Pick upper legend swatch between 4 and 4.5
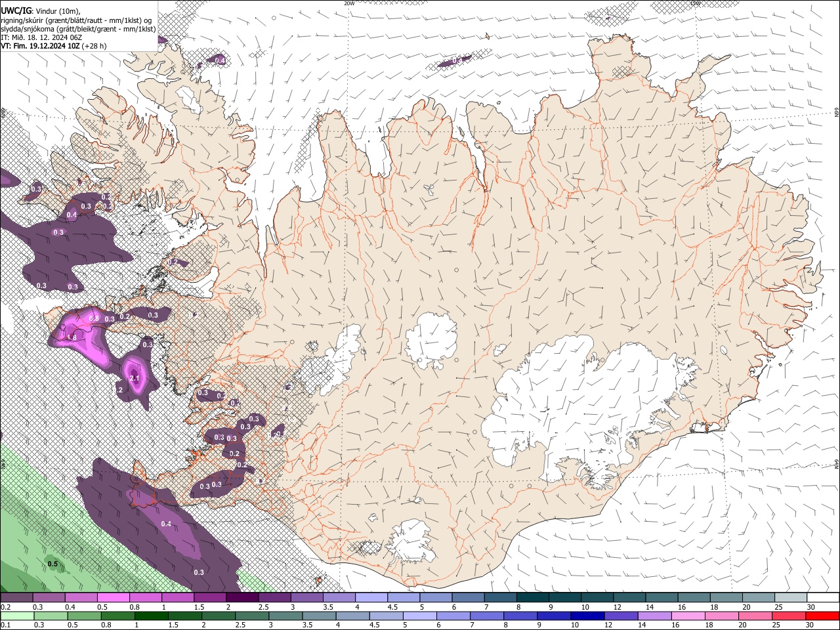This screenshot has height=630, width=840. [x=371, y=598]
